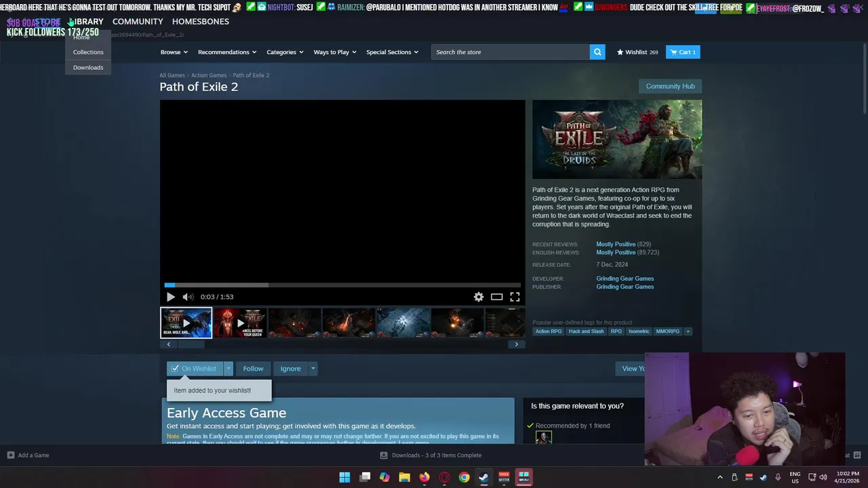Expand the wishlist options dropdown arrow
The width and height of the screenshot is (868, 488).
pyautogui.click(x=229, y=369)
